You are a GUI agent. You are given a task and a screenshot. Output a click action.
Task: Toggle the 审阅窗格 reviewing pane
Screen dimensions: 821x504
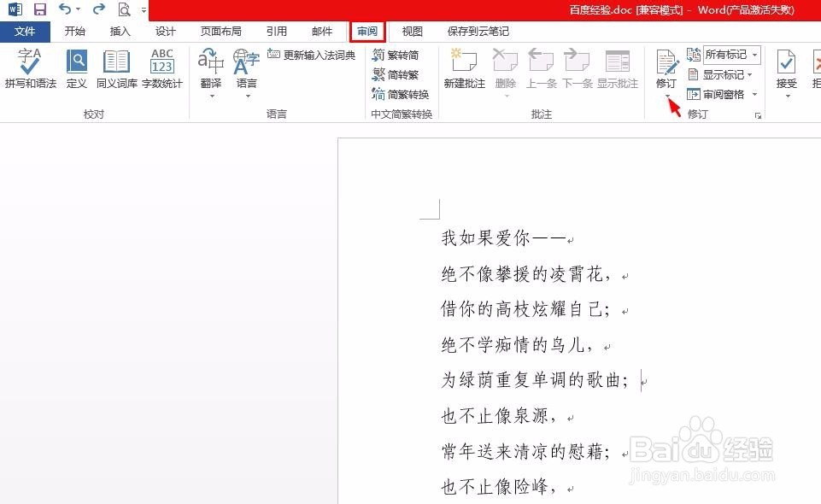[715, 95]
